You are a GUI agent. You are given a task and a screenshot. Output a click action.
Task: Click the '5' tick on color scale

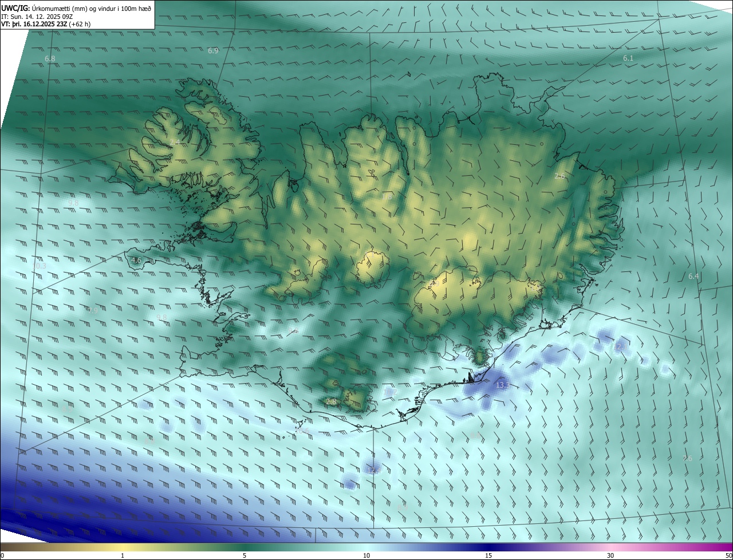(x=245, y=555)
